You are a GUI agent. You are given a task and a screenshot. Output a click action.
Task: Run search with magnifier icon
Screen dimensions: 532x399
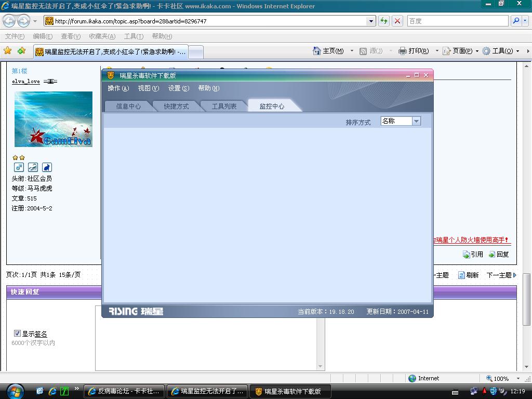point(516,21)
